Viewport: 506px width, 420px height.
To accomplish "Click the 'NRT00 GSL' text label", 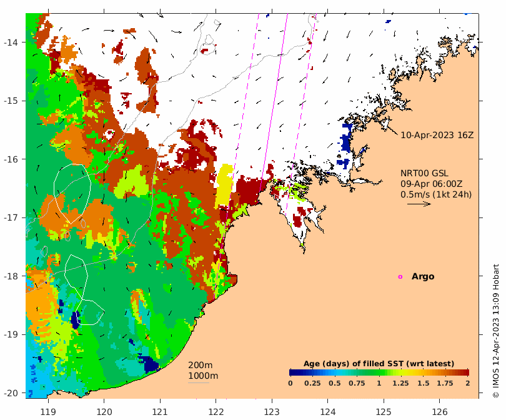I will pos(424,173).
